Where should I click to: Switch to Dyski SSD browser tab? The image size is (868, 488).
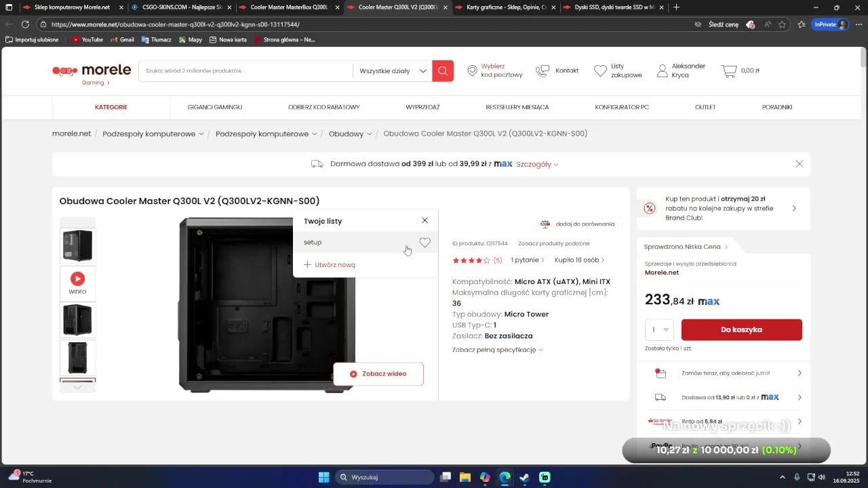pyautogui.click(x=614, y=7)
